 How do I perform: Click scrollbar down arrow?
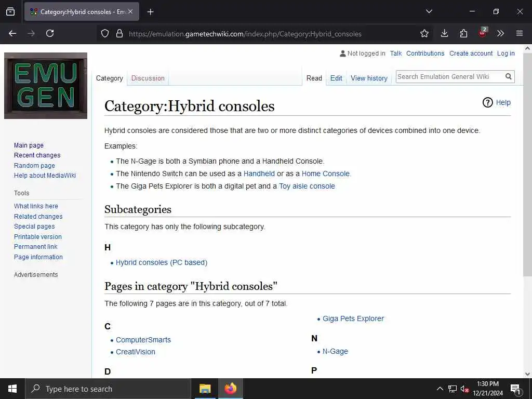point(527,374)
